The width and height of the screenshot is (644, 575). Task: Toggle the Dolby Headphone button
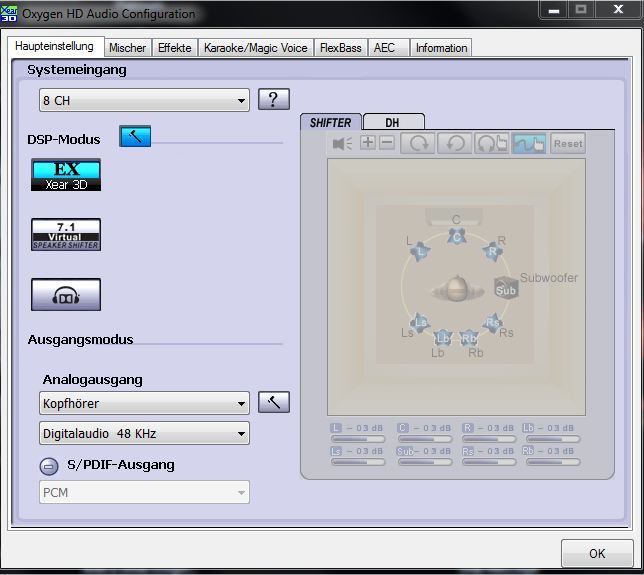coord(66,294)
